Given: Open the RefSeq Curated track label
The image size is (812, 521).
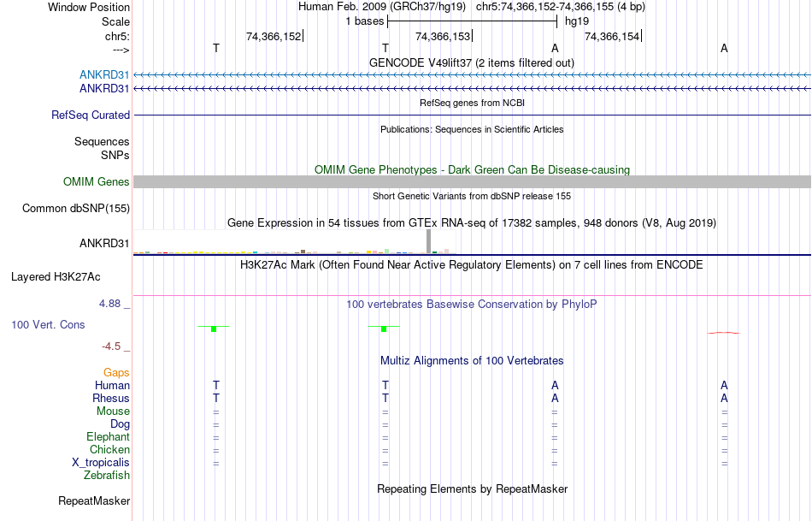Looking at the screenshot, I should coord(91,115).
